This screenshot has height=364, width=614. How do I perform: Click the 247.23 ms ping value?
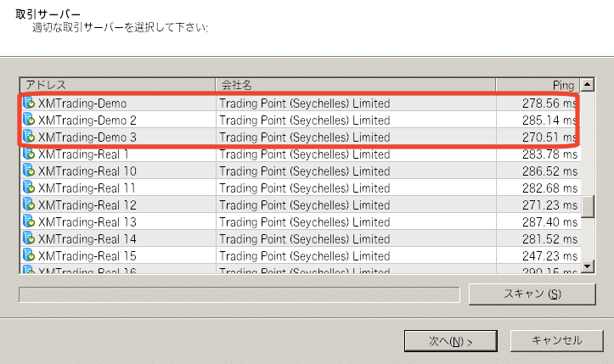tap(549, 256)
